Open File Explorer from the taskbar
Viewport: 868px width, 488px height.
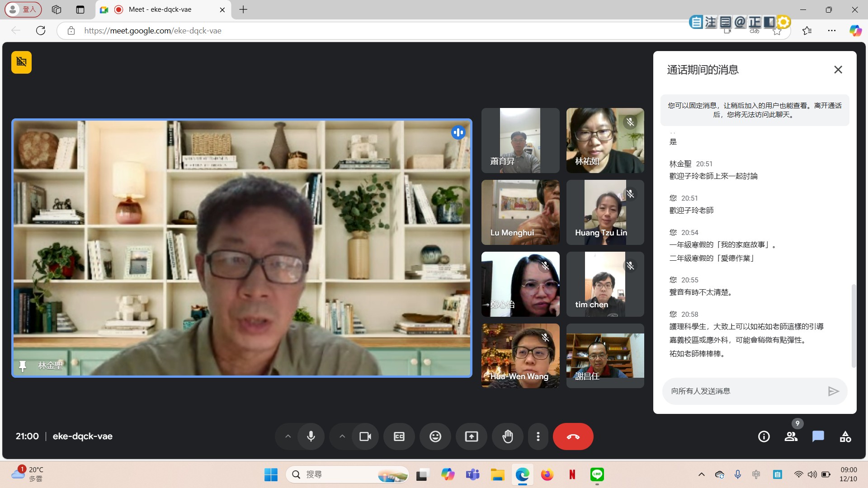click(497, 474)
